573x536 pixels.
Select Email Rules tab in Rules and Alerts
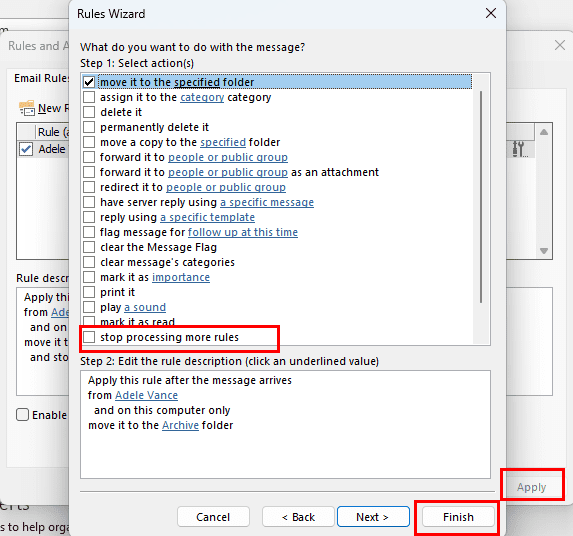41,78
